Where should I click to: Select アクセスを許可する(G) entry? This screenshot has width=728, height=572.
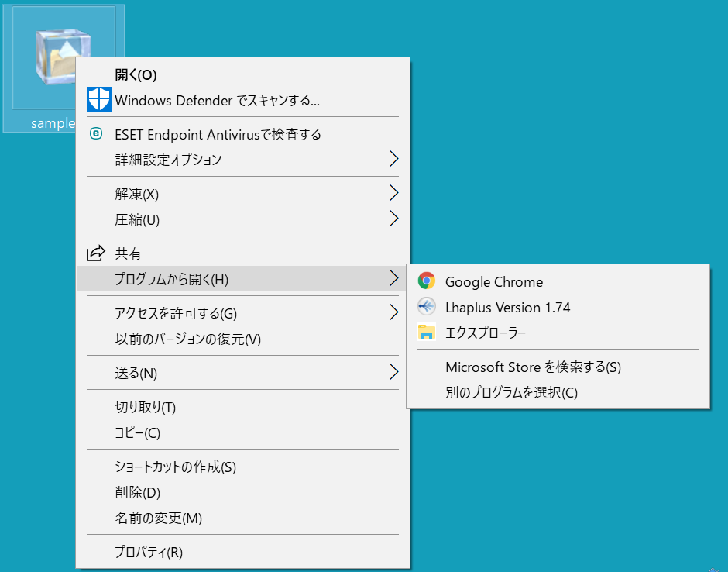[x=242, y=313]
